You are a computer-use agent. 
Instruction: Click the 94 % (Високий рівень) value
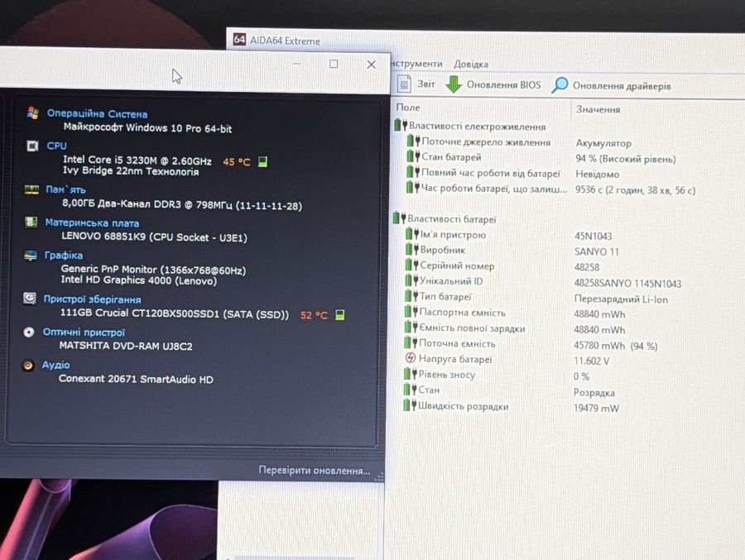click(625, 159)
